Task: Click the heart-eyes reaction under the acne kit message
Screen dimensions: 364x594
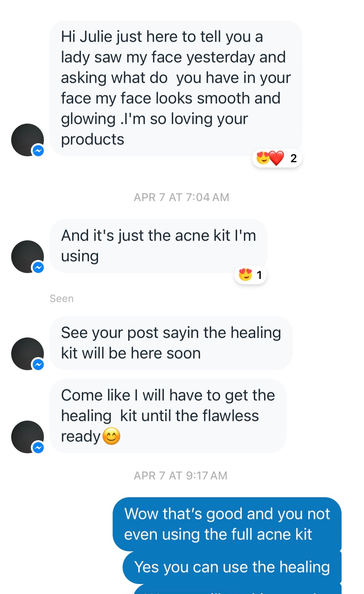Action: [x=246, y=275]
